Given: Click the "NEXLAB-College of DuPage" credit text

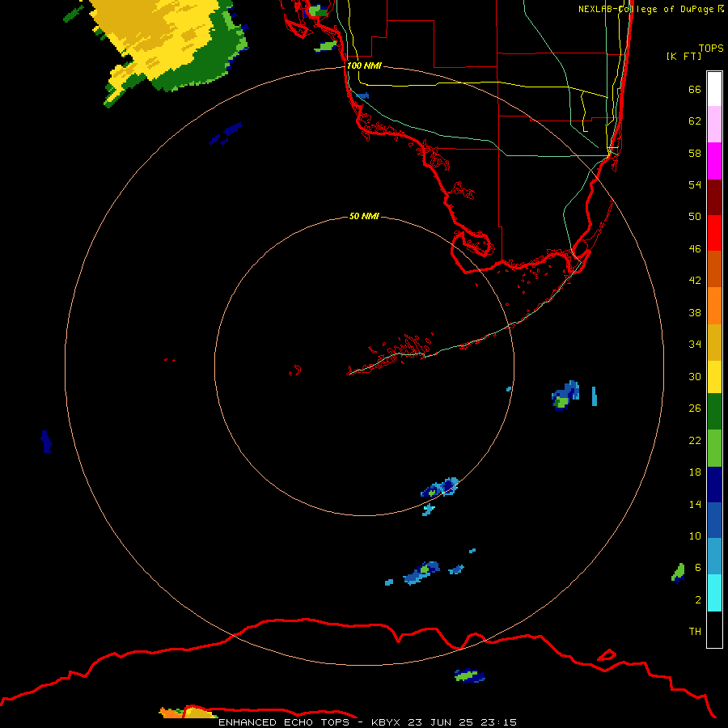Looking at the screenshot, I should click(x=645, y=9).
